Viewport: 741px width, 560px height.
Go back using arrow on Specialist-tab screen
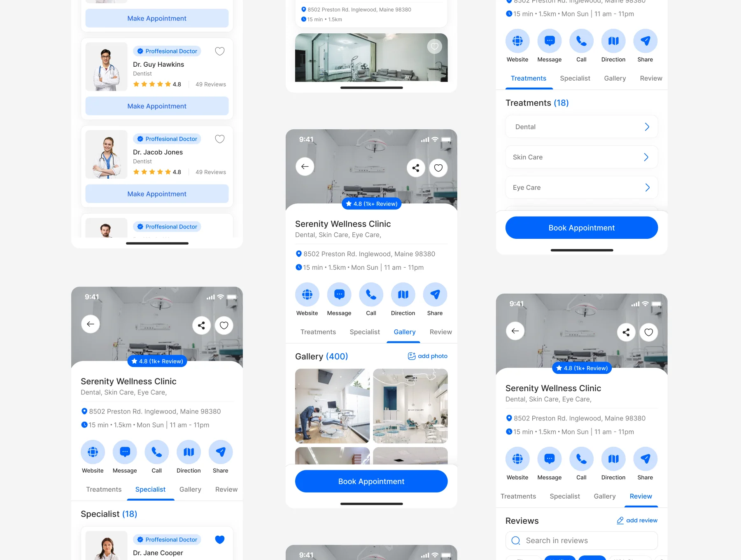91,324
